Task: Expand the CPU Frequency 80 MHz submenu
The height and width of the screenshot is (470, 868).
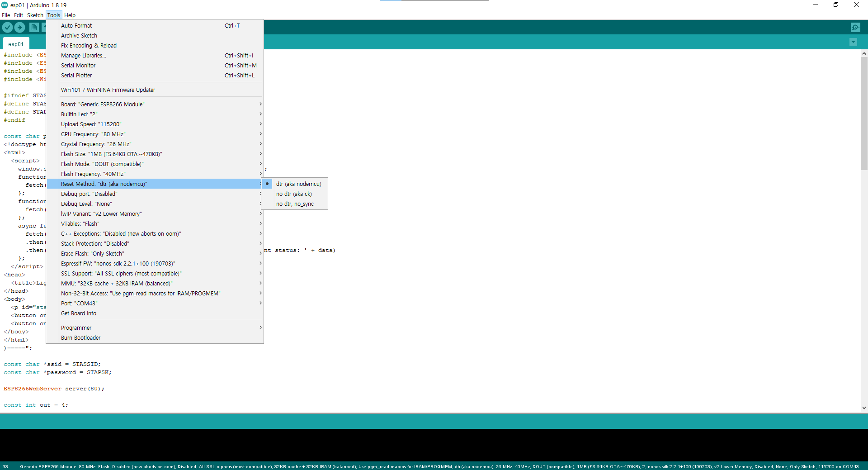Action: coord(155,134)
